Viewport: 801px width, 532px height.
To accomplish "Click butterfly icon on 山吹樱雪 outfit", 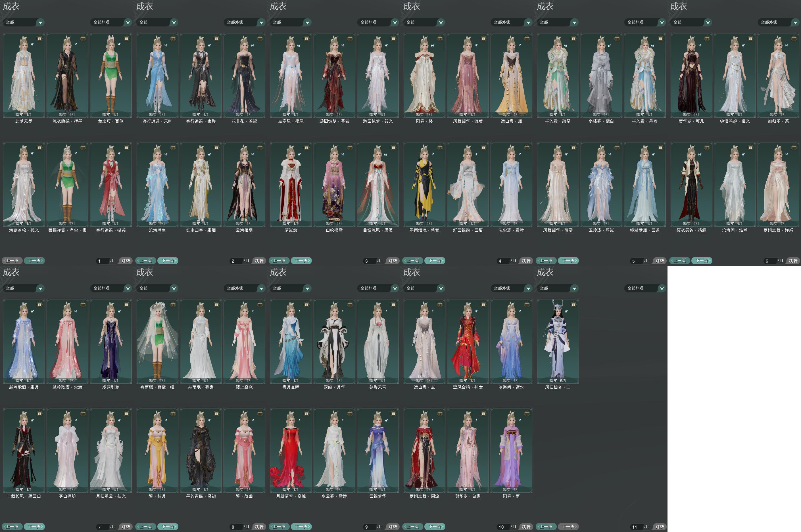I will point(343,154).
